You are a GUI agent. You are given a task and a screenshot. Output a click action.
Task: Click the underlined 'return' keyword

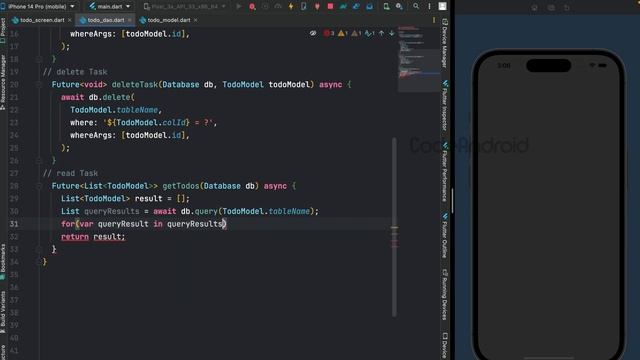pyautogui.click(x=75, y=237)
